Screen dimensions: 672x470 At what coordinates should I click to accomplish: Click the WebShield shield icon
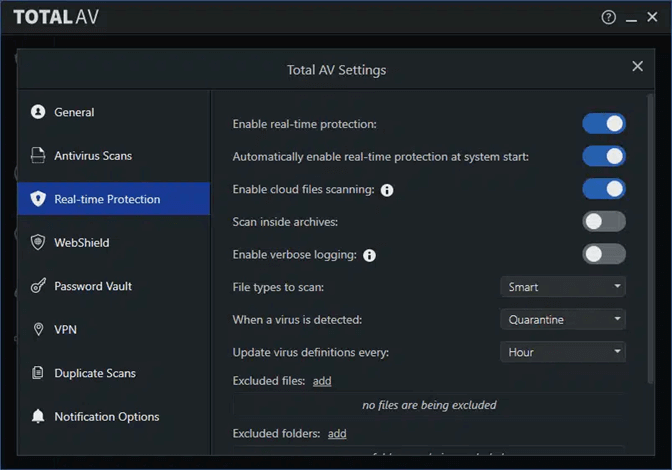pyautogui.click(x=38, y=242)
